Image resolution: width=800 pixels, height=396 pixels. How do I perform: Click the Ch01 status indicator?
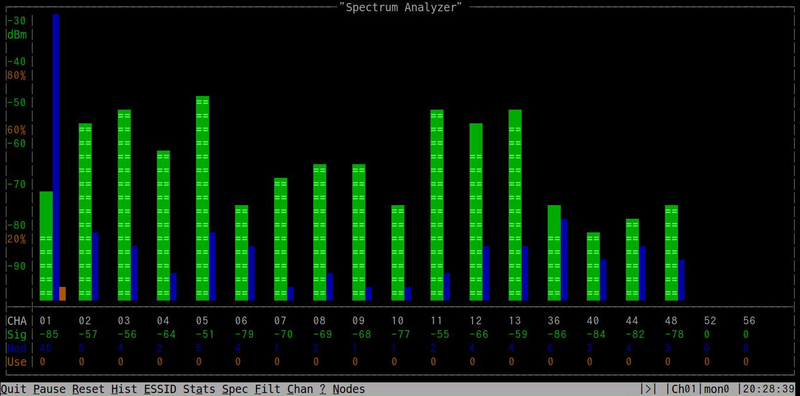tap(684, 389)
